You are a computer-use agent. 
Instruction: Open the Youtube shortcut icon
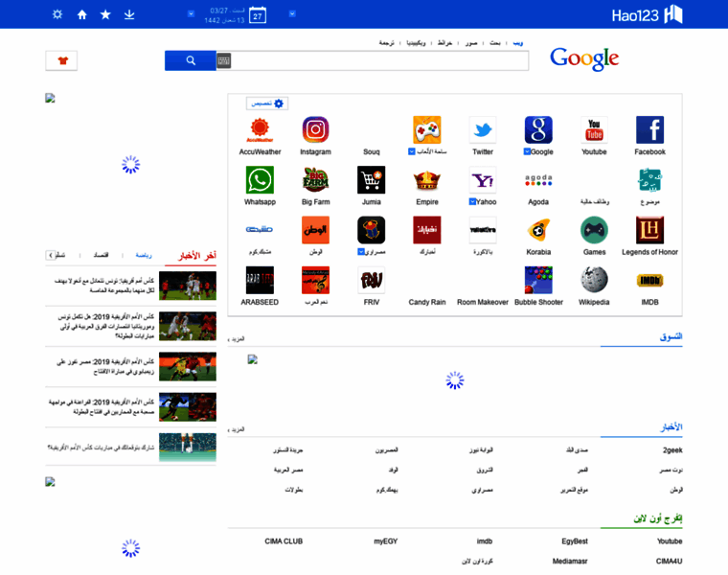[594, 129]
